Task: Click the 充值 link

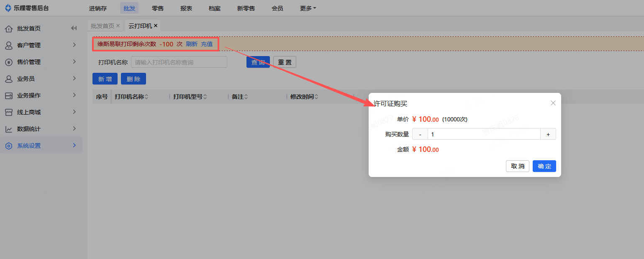Action: point(207,44)
